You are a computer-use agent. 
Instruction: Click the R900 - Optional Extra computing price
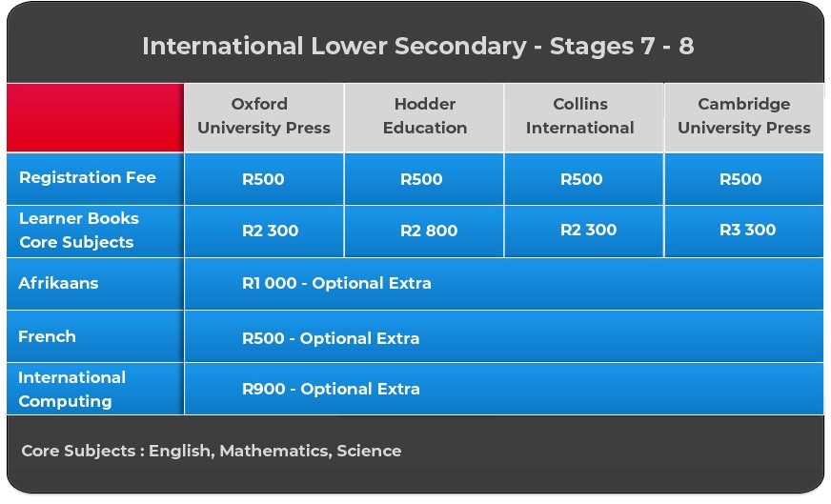[x=331, y=390]
